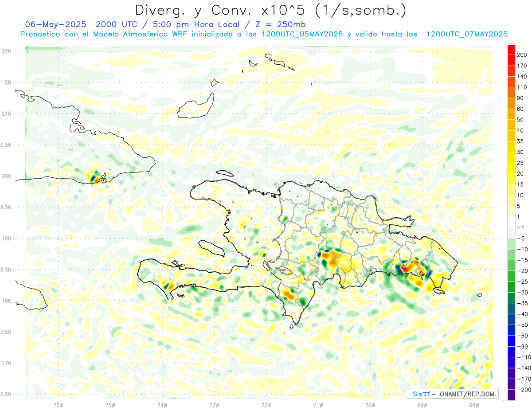Click the 9.5N latitude label
Screen dimensions: 532x411
click(x=7, y=207)
